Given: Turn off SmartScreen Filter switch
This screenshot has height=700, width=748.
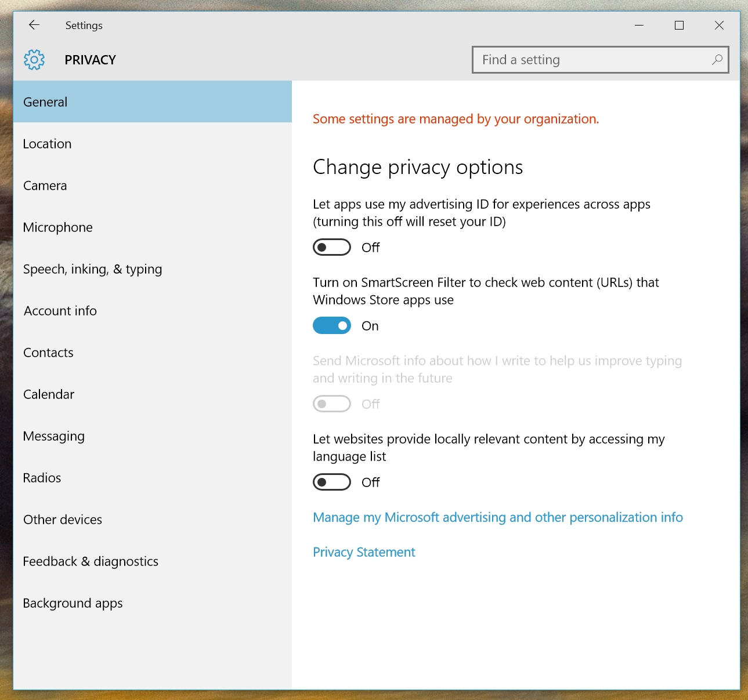Looking at the screenshot, I should pos(332,325).
